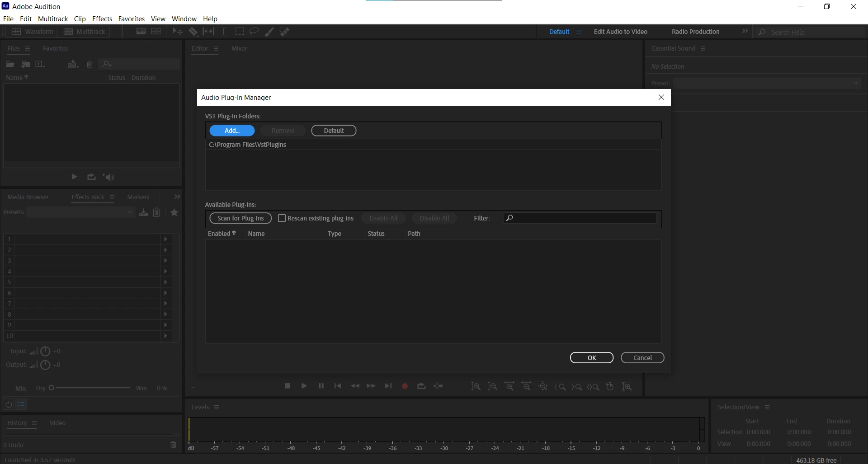868x464 pixels.
Task: Open the Help menu
Action: pos(210,19)
